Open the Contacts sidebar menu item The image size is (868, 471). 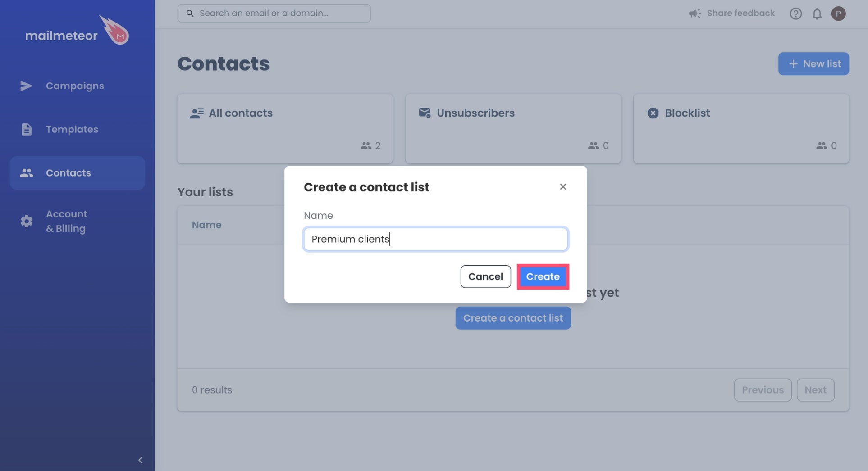point(77,173)
